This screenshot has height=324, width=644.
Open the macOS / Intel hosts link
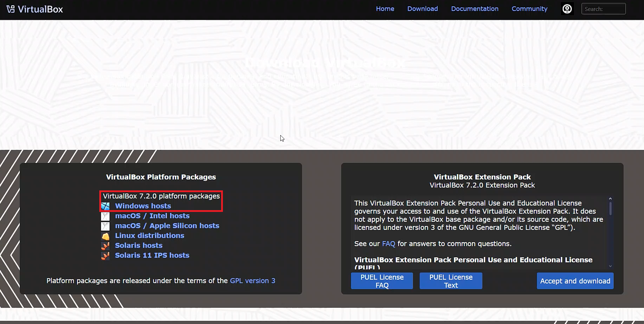click(152, 216)
